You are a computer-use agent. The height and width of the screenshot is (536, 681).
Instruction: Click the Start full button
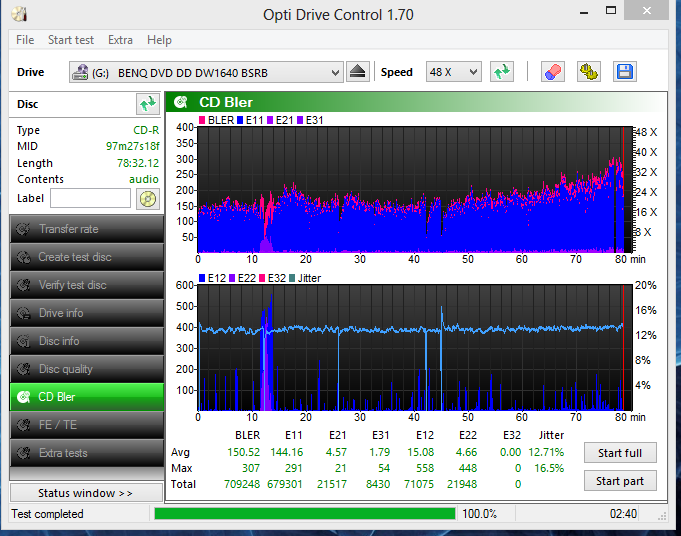(x=620, y=453)
